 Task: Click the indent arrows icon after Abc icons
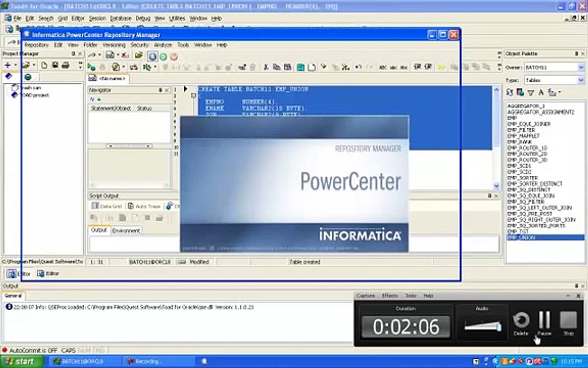tap(417, 67)
